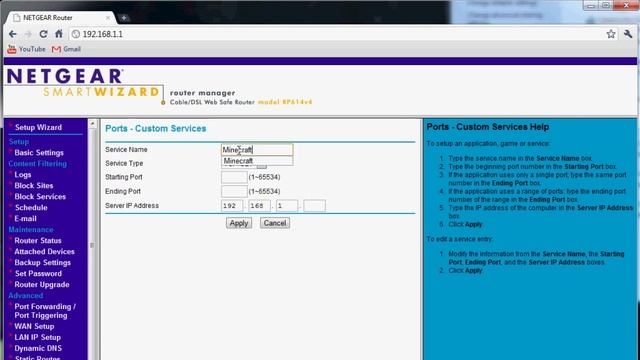Open Port Forwarding / Port Triggering
640x360 pixels.
pos(45,311)
